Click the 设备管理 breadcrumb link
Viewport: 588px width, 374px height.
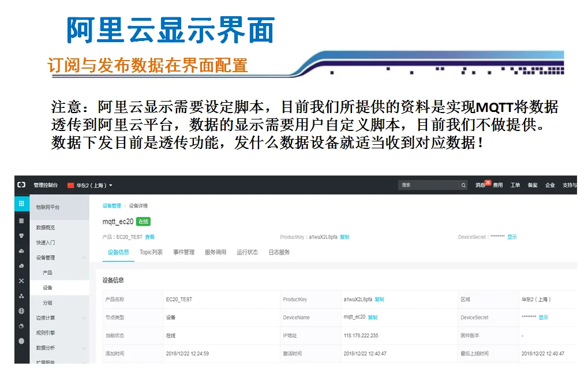point(112,205)
